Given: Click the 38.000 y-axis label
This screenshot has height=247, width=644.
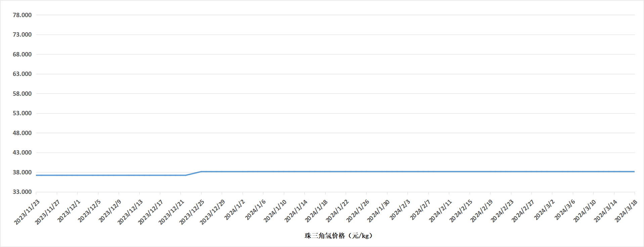Looking at the screenshot, I should 22,172.
